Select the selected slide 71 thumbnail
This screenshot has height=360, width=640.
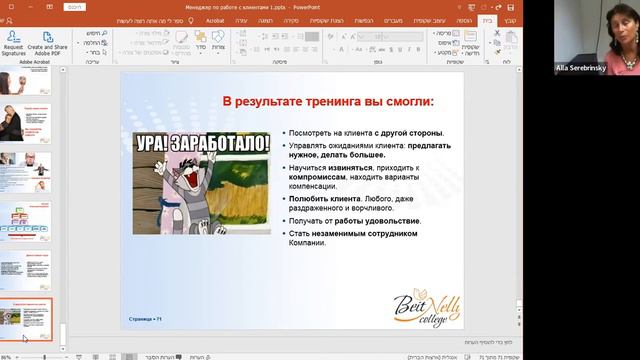coord(26,320)
